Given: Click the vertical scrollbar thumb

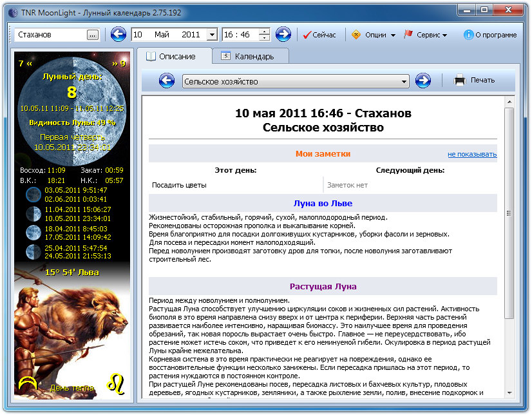Looking at the screenshot, I should point(509,213).
